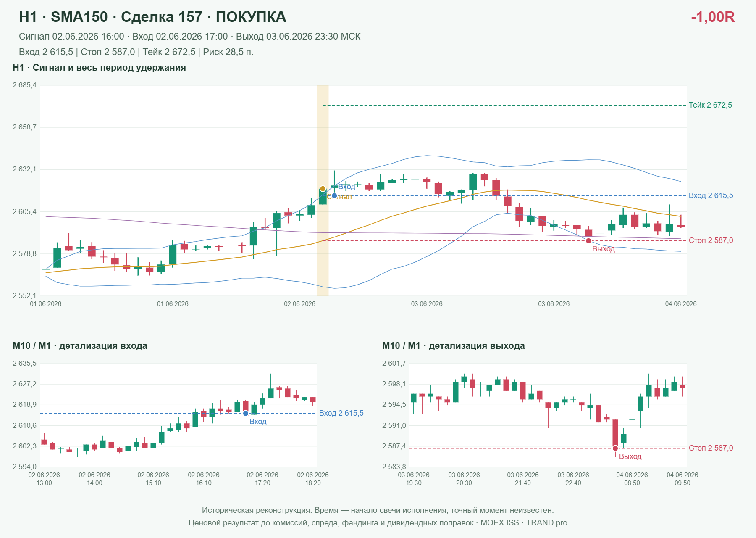Image resolution: width=756 pixels, height=538 pixels.
Task: Click the '02.06.2026 17:20' axis label in entry chart
Action: (262, 479)
